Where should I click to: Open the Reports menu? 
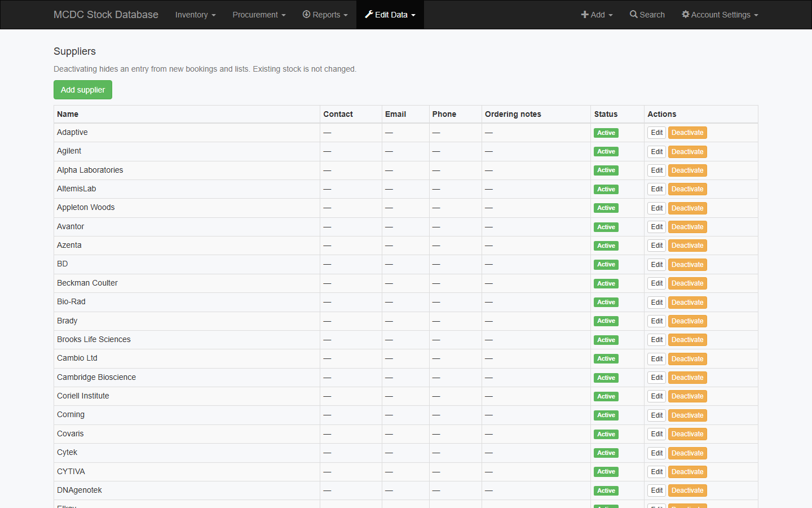point(325,15)
